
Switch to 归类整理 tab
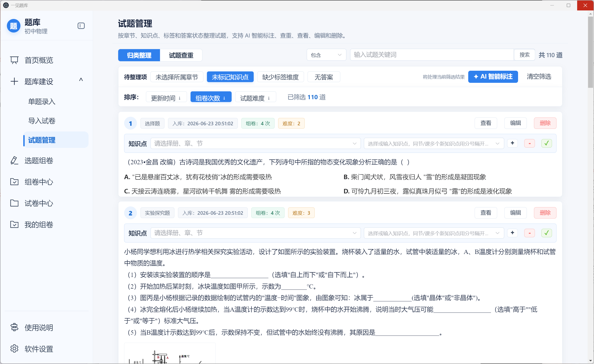click(x=139, y=55)
